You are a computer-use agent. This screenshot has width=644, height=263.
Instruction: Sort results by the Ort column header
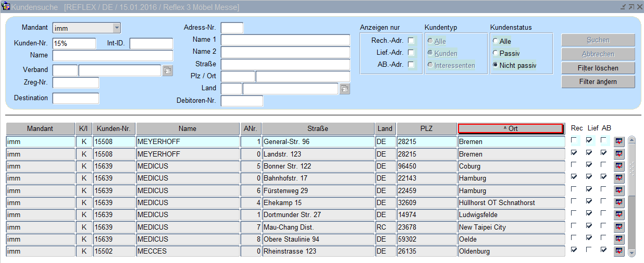510,129
